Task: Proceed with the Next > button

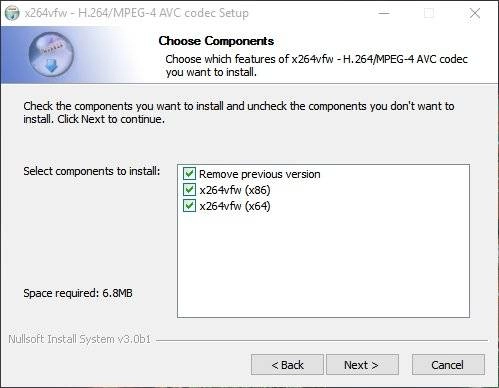Action: [x=362, y=365]
